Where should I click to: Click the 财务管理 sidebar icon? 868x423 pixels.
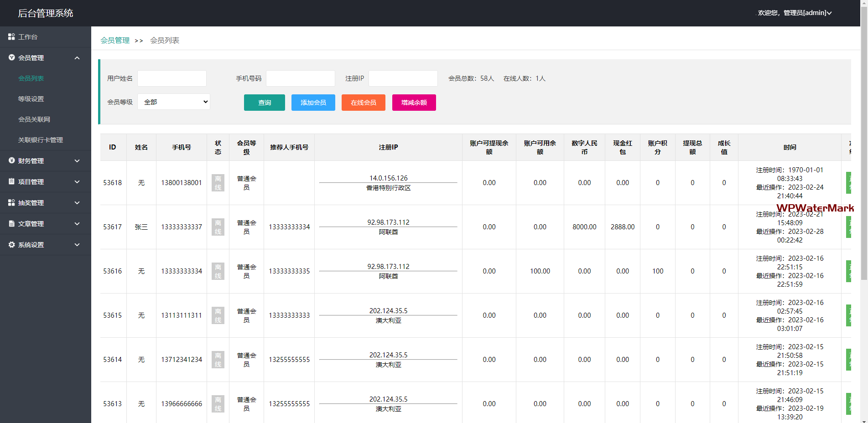tap(11, 160)
